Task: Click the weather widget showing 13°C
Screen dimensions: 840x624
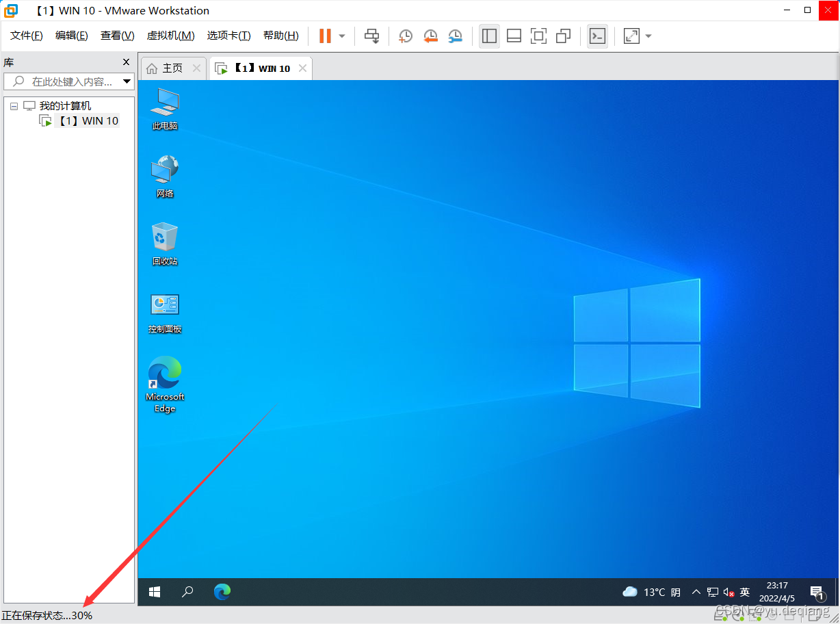Action: point(651,592)
